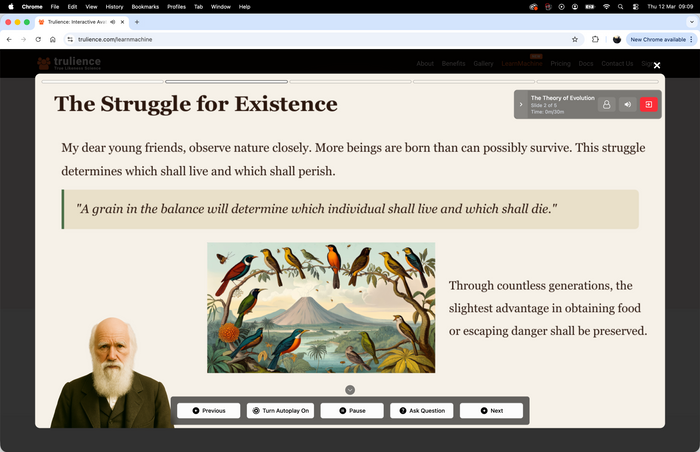Advance to the Next slide
The width and height of the screenshot is (700, 452).
click(x=491, y=410)
